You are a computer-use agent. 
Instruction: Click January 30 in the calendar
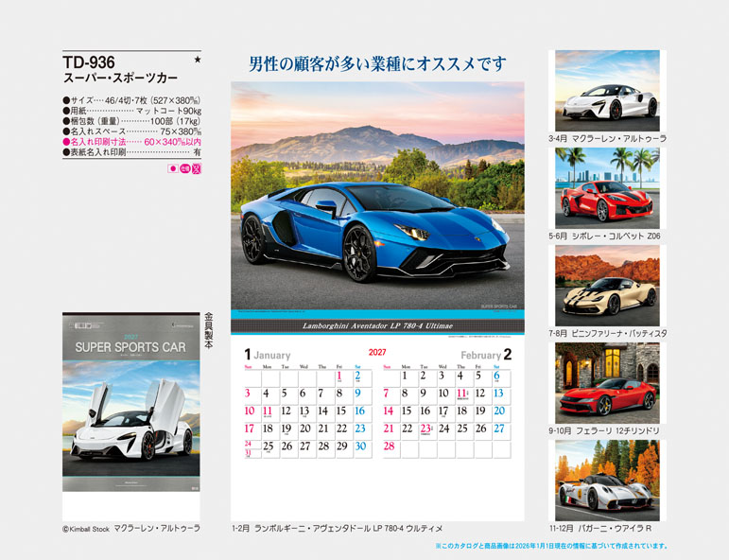[x=360, y=446]
